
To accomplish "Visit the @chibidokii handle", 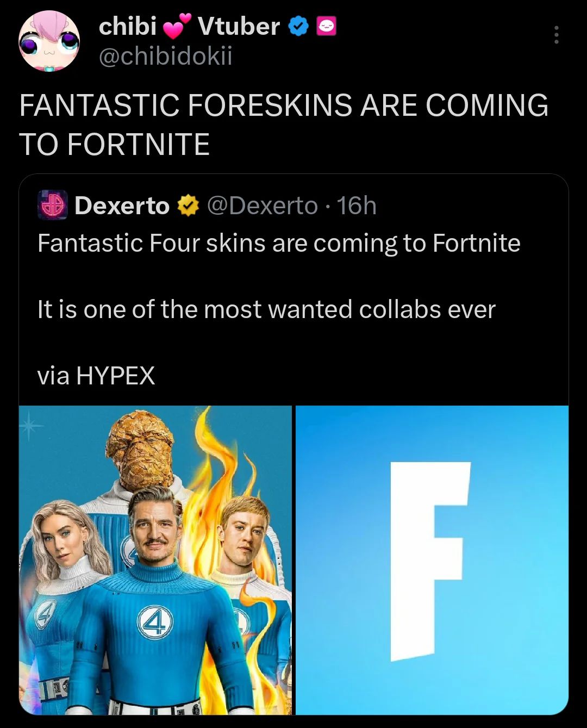I will [x=165, y=55].
